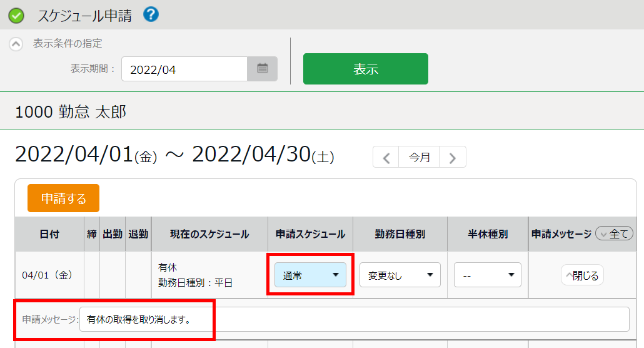Open help via the blue question mark icon
This screenshot has height=348, width=644.
[x=151, y=14]
